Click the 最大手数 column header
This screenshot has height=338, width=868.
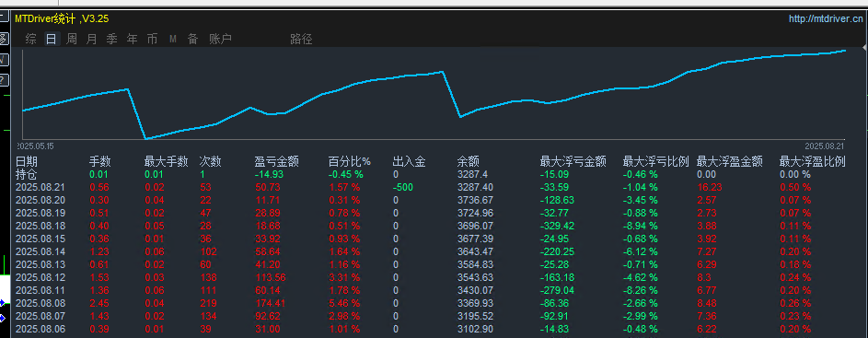166,162
